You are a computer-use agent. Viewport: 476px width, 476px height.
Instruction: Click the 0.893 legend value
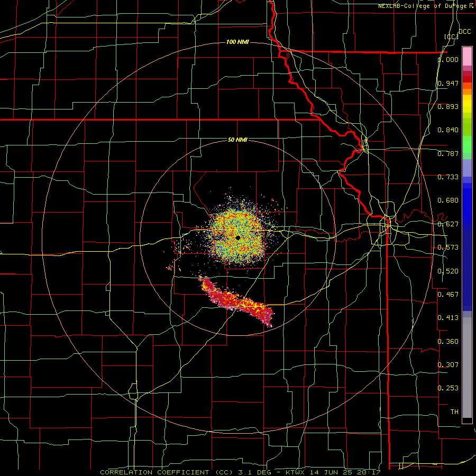coord(448,106)
